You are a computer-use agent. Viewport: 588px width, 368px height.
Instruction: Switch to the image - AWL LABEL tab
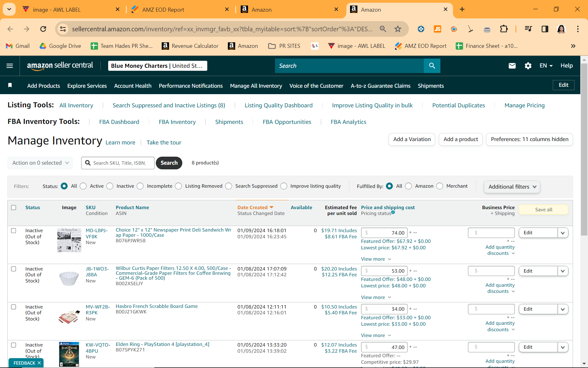click(x=71, y=10)
